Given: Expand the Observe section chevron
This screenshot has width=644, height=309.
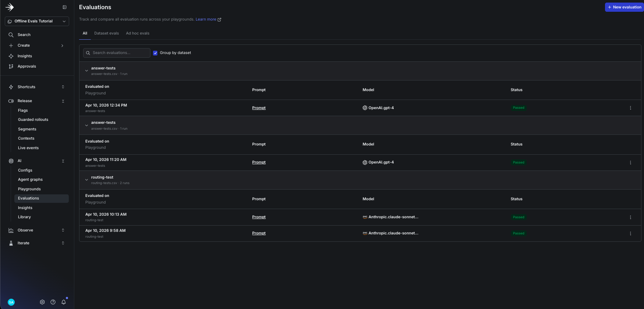Looking at the screenshot, I should pyautogui.click(x=63, y=230).
